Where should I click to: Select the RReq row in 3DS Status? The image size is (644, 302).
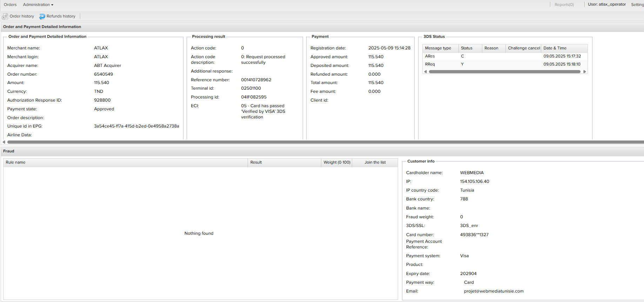[x=430, y=64]
